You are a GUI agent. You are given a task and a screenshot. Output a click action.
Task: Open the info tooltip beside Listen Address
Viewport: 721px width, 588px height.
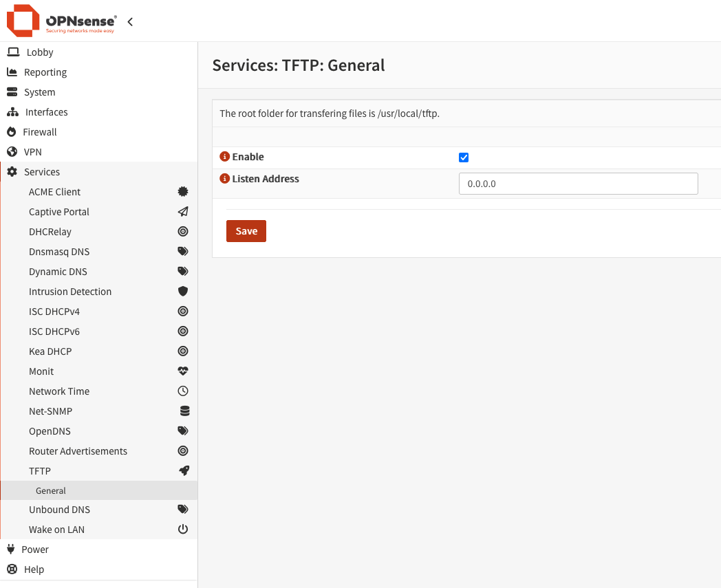point(224,178)
